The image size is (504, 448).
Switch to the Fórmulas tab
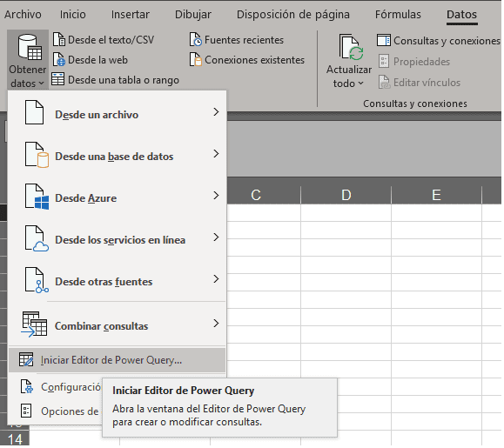[398, 15]
